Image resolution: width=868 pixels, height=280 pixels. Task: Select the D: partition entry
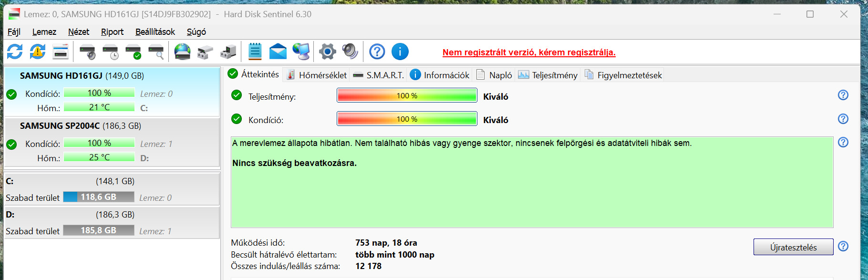point(112,223)
